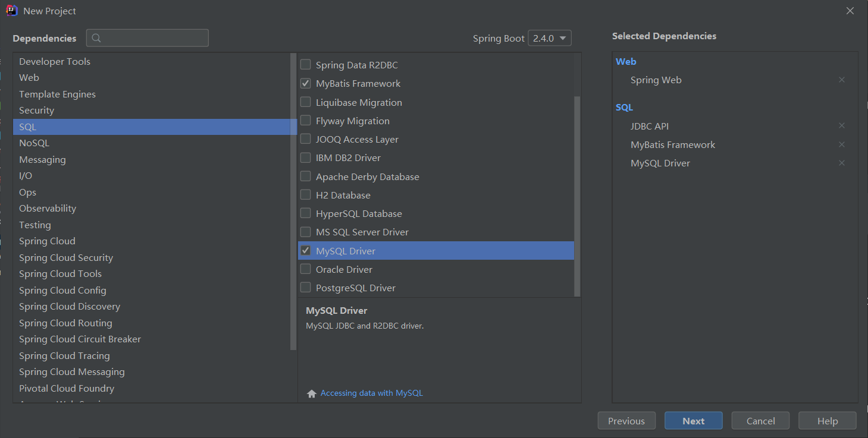This screenshot has height=438, width=868.
Task: Select MySQL Driver in Selected Dependencies
Action: tap(660, 163)
